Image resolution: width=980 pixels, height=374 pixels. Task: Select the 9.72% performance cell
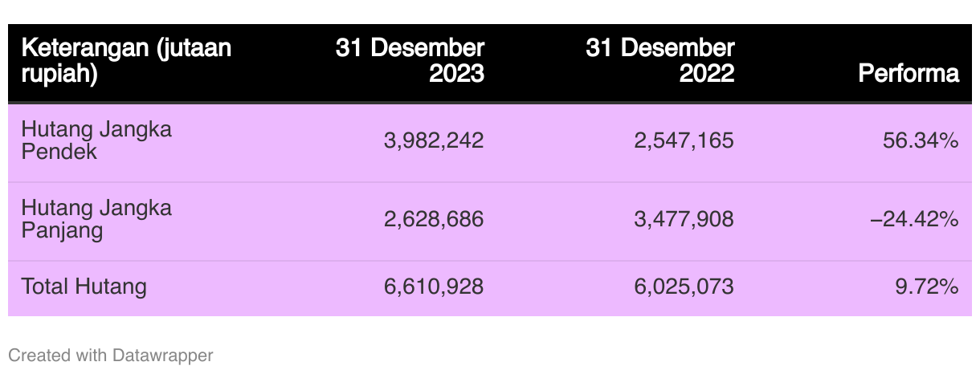pyautogui.click(x=927, y=287)
